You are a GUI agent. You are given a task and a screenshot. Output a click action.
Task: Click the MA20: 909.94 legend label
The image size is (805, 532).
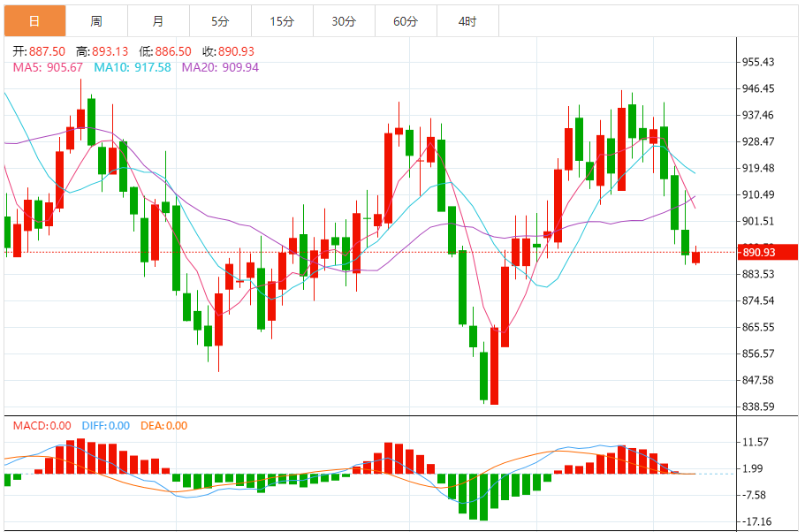[x=220, y=67]
